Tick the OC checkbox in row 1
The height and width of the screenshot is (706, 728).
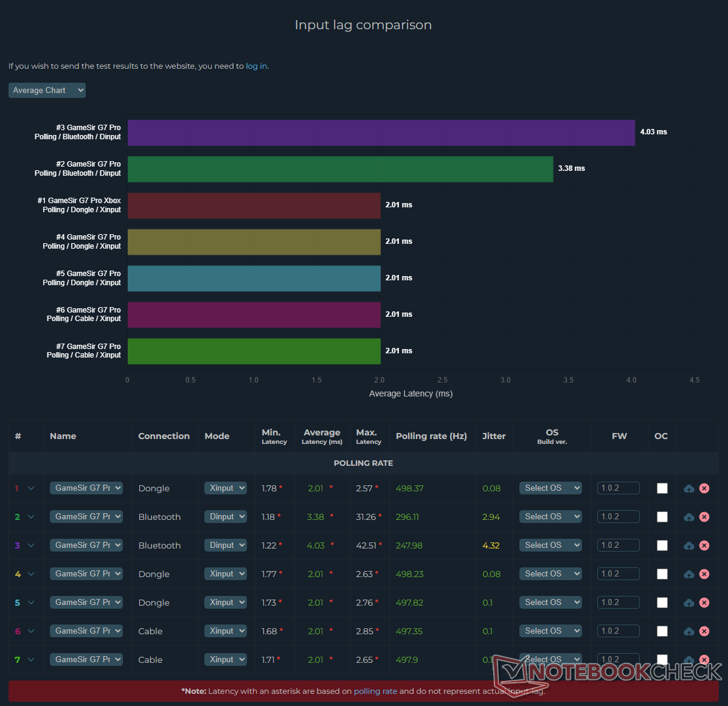pos(662,488)
